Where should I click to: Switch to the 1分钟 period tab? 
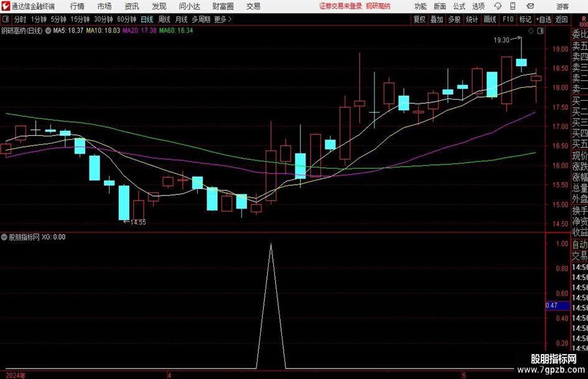click(x=39, y=19)
